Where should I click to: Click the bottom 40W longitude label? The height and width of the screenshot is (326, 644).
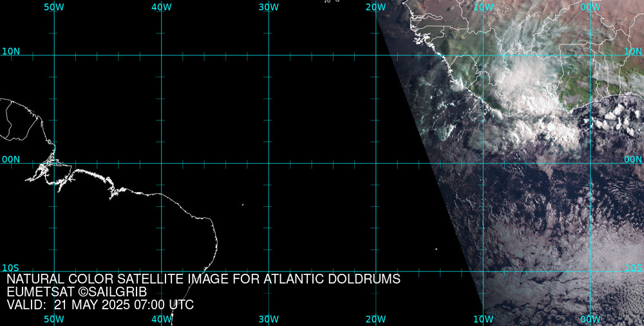(162, 320)
